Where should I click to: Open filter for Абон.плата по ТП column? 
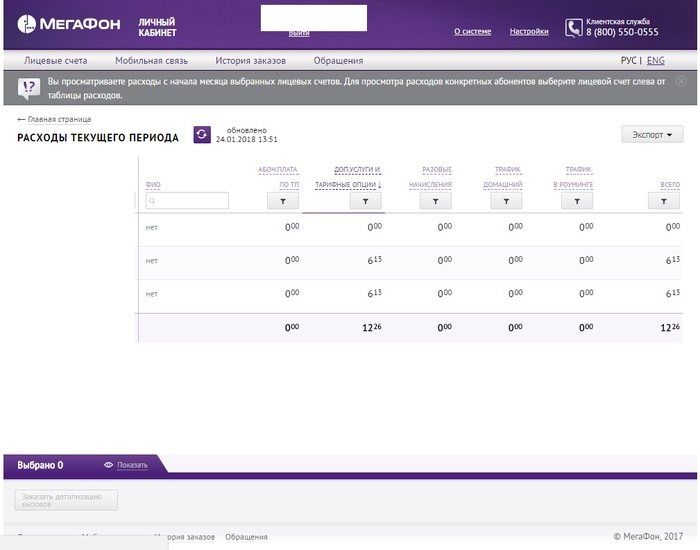[283, 201]
